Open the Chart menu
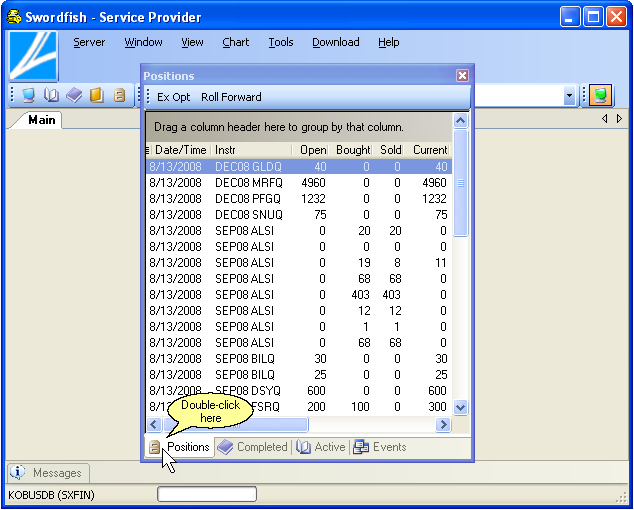Viewport: 634px width, 510px height. (x=236, y=42)
